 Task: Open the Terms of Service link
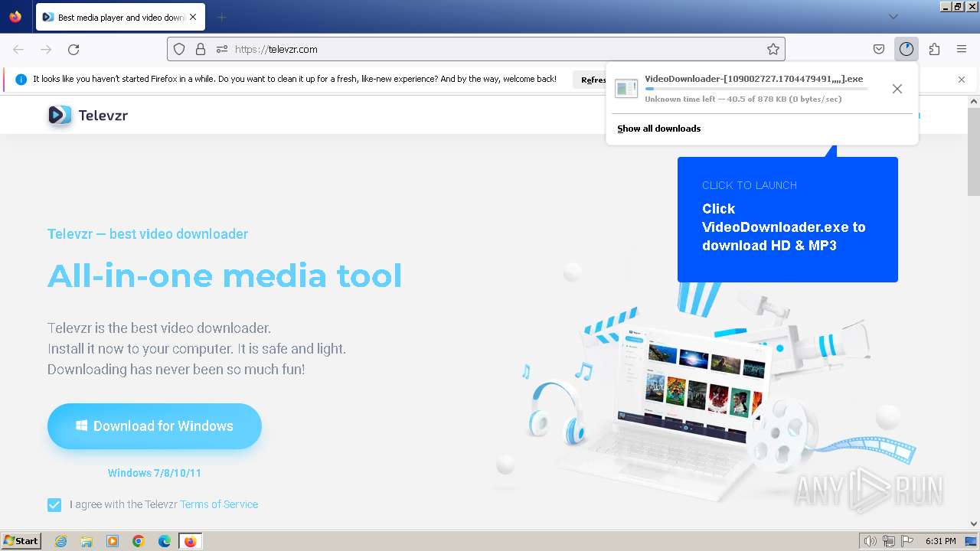click(x=219, y=504)
